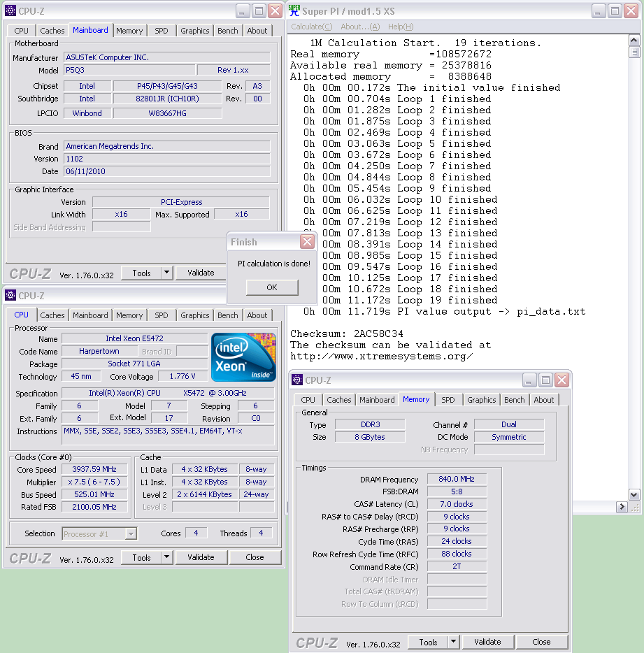Open Graphics tab in Mainboard window

coord(194,30)
